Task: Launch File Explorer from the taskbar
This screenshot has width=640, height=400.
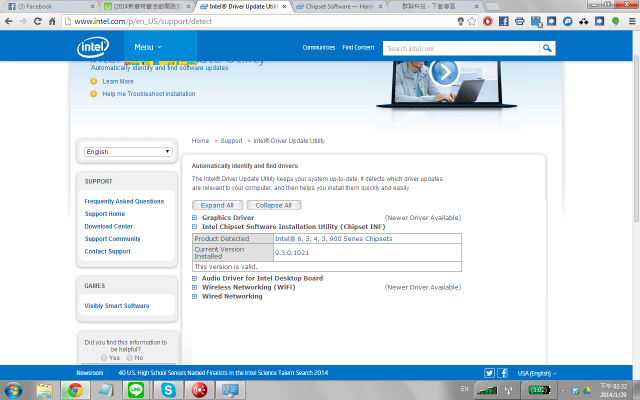Action: (44, 390)
